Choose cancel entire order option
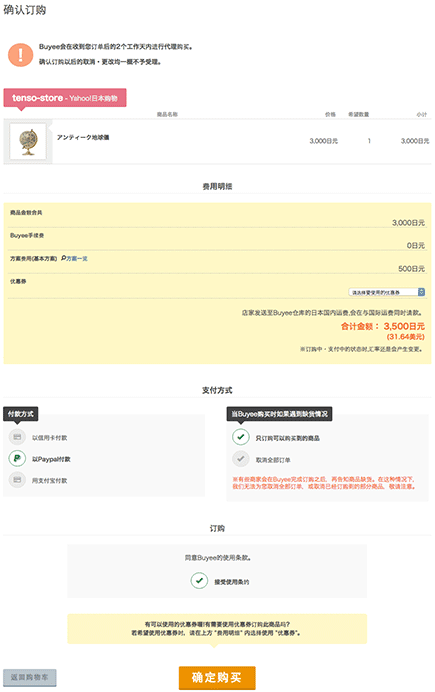The height and width of the screenshot is (692, 435). (x=241, y=459)
